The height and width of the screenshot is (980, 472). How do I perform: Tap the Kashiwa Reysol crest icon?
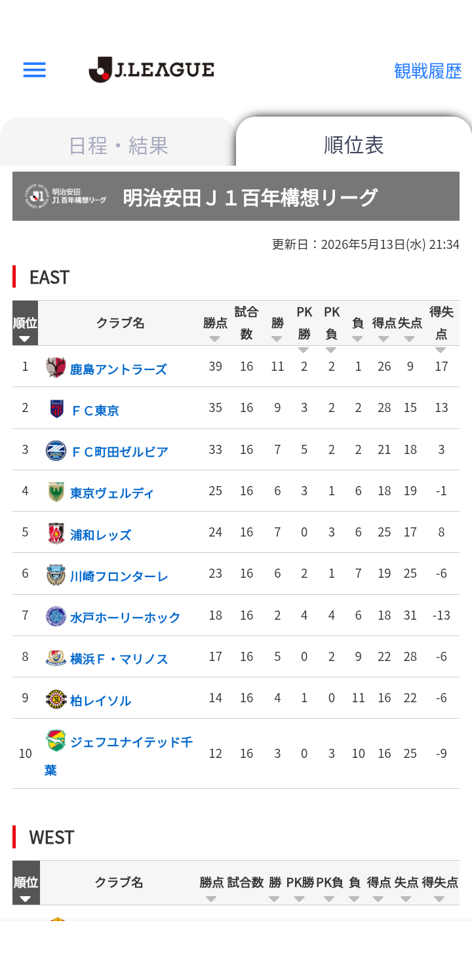(56, 699)
